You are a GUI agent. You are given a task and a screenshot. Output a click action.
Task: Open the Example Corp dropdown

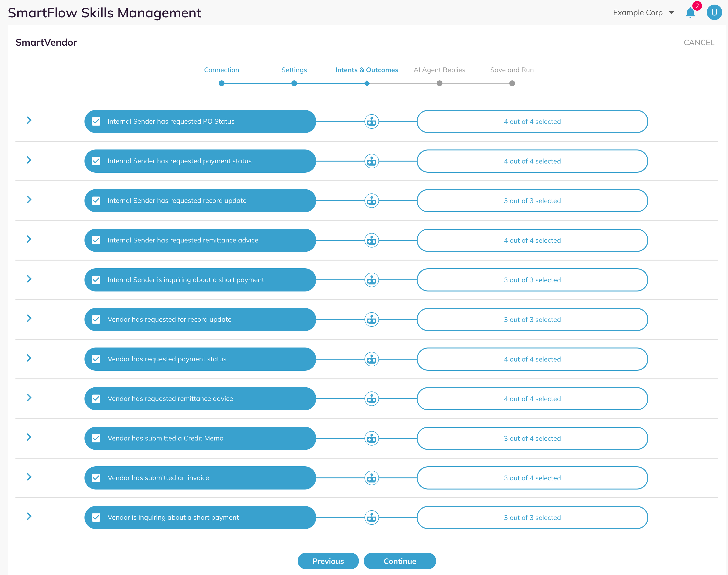pos(643,13)
